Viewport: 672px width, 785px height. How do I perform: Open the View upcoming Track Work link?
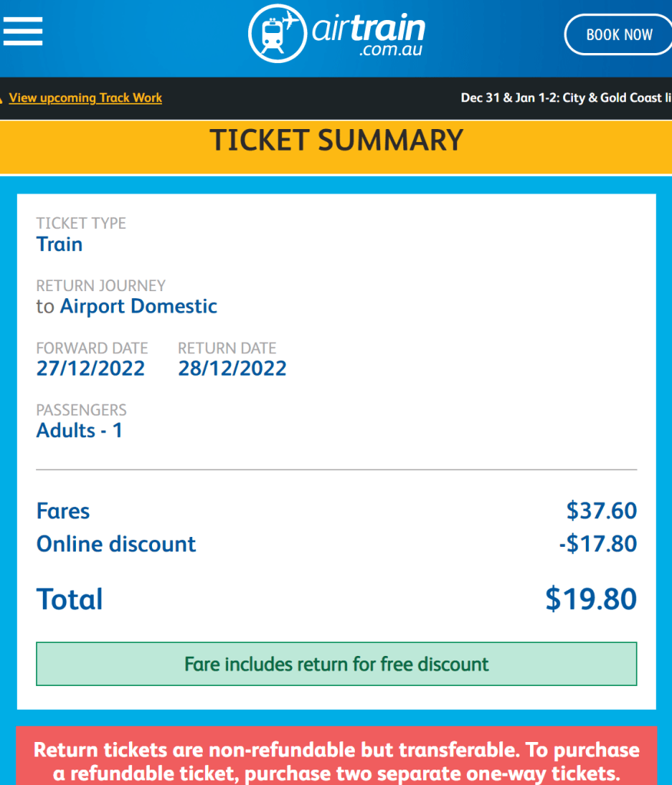(85, 98)
